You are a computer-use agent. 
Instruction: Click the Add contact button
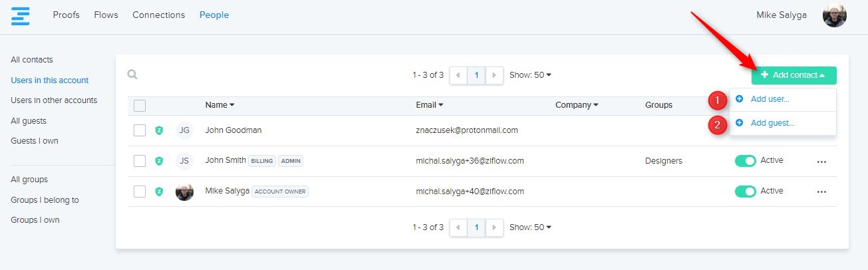794,75
